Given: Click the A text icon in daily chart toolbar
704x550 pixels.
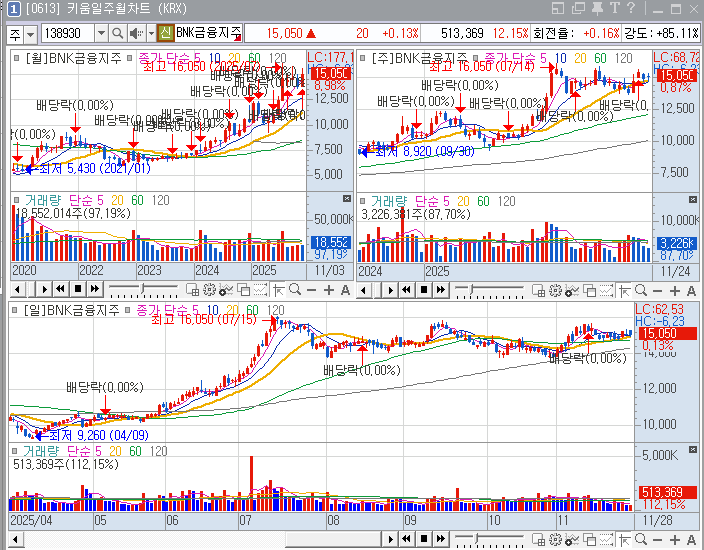Looking at the screenshot, I should click(691, 539).
